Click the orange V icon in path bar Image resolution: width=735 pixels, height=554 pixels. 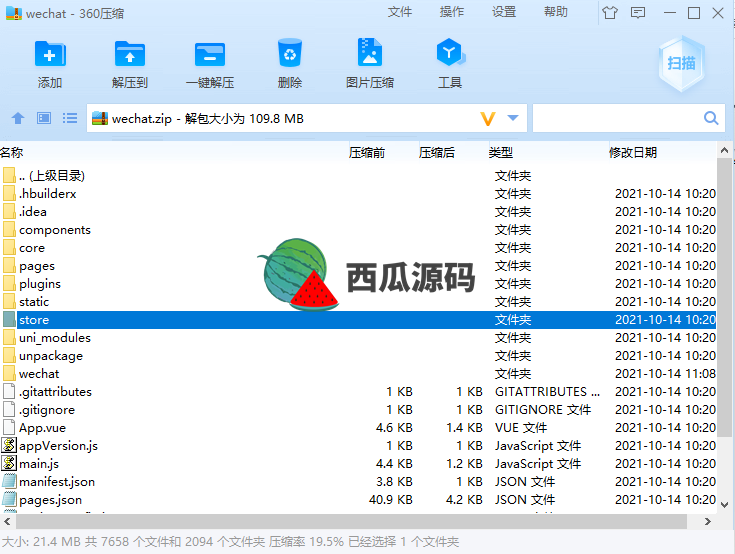[488, 119]
